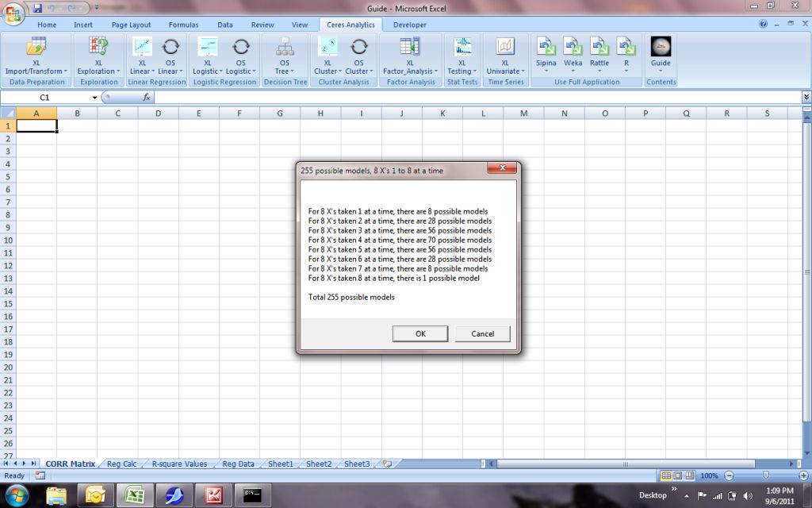Launch OS Linear regression tool
812x508 pixels.
(x=170, y=56)
